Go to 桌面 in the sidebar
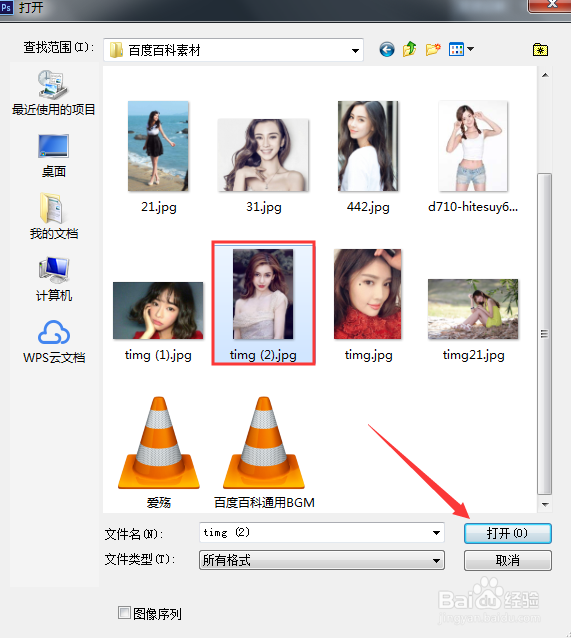571x638 pixels. pyautogui.click(x=53, y=156)
